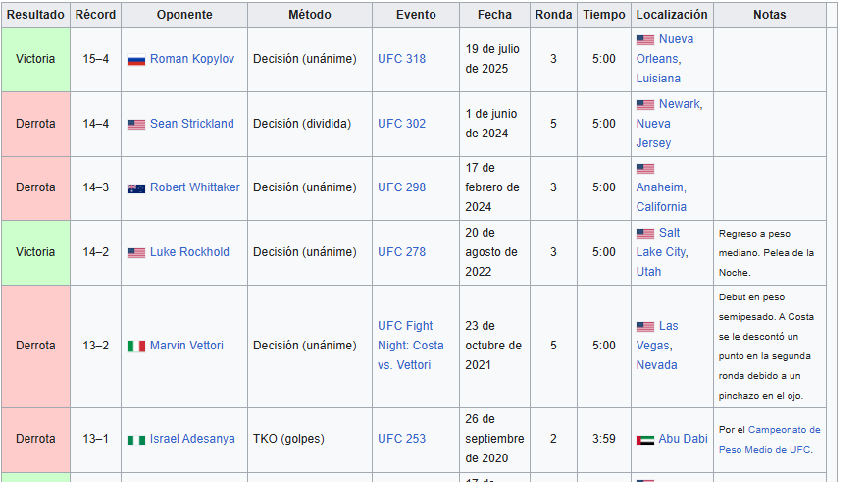Click the Oponente column header

[x=184, y=15]
